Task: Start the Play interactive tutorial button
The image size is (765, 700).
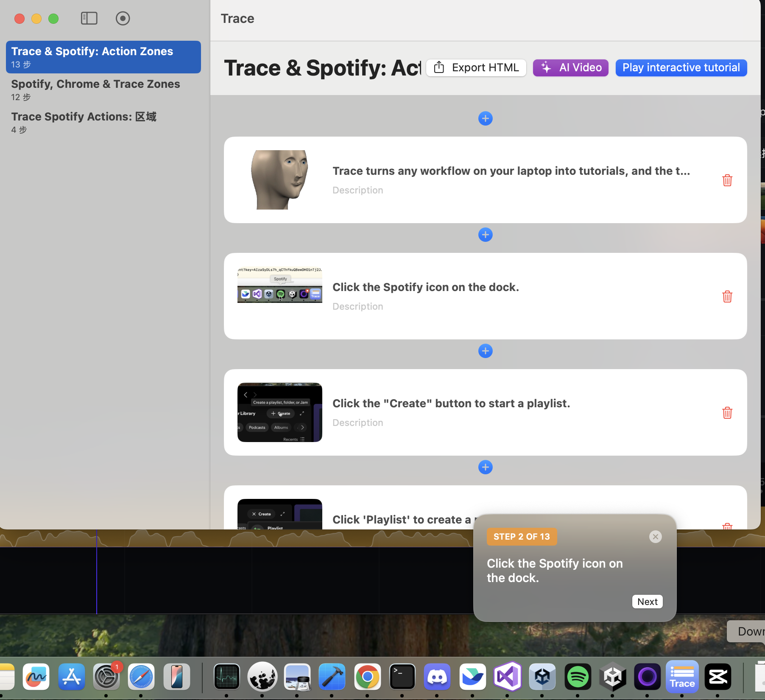Action: (681, 67)
